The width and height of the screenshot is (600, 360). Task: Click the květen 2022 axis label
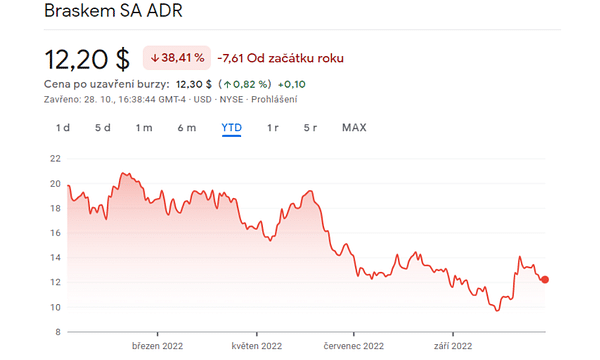coord(256,346)
